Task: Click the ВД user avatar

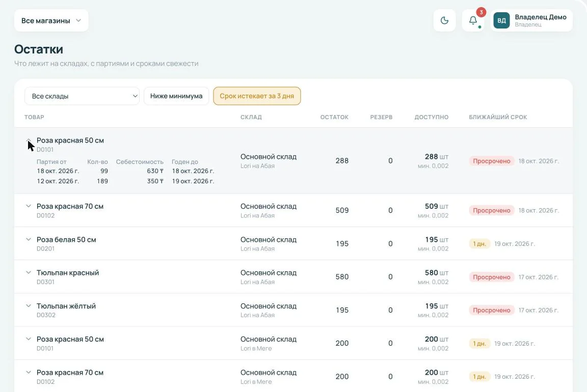Action: pos(501,20)
